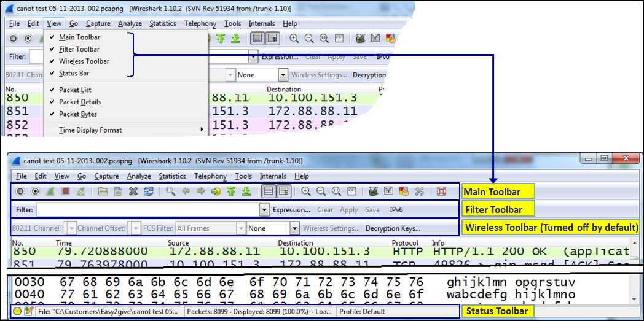Click IPv6 filter button in lower window
This screenshot has height=321, width=644.
click(x=396, y=210)
